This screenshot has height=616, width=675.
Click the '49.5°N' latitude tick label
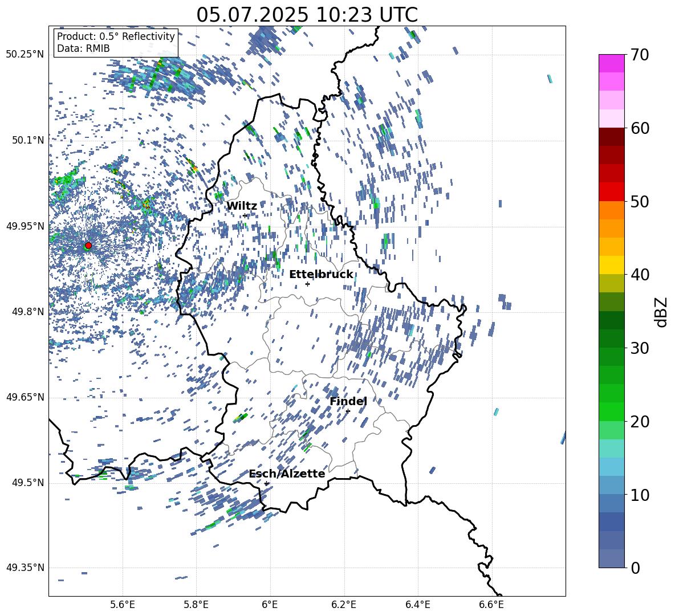point(28,483)
